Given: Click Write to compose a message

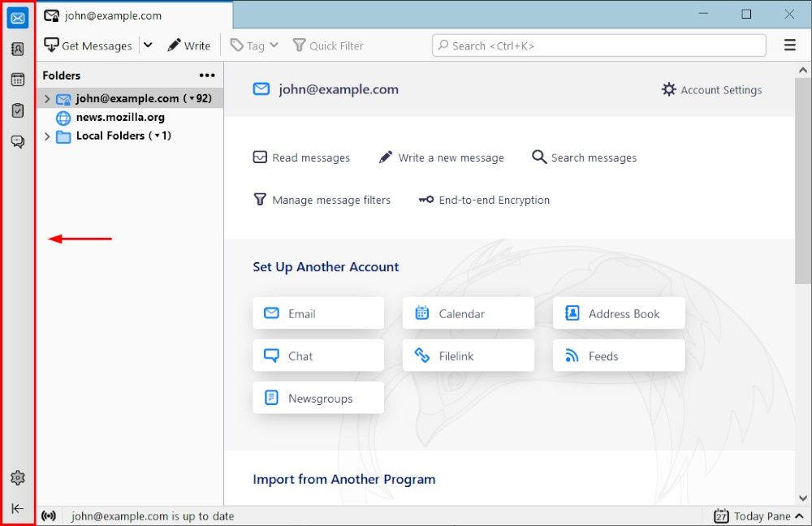Looking at the screenshot, I should pos(189,45).
